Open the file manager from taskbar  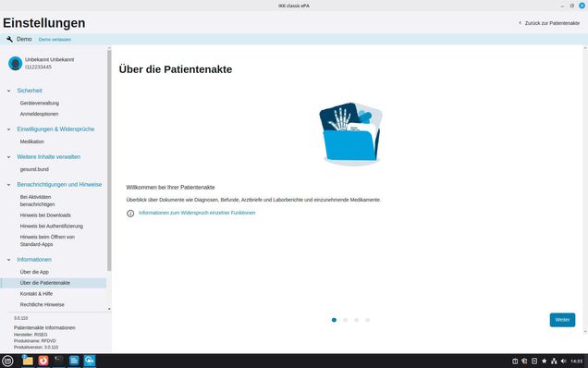click(x=28, y=361)
